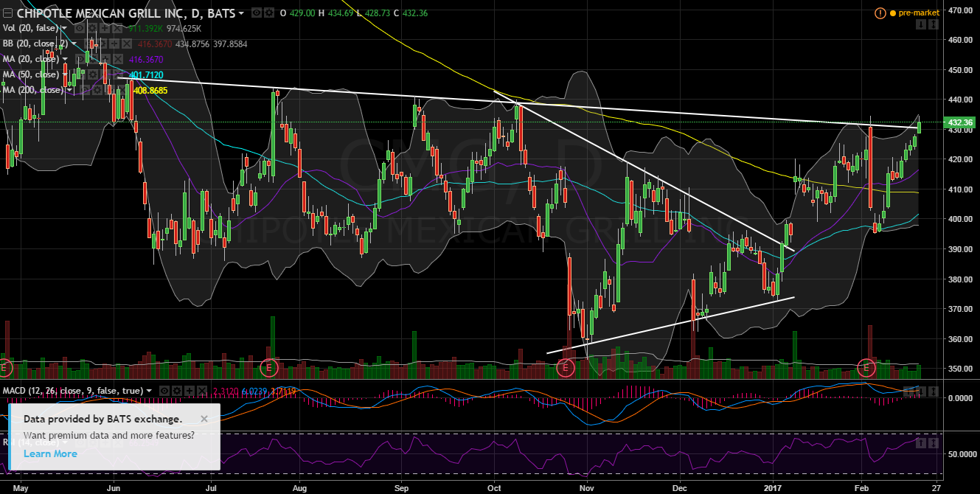Screen dimensions: 980x494
Task: Open main series settings gear beside BATS title
Action: tap(269, 13)
